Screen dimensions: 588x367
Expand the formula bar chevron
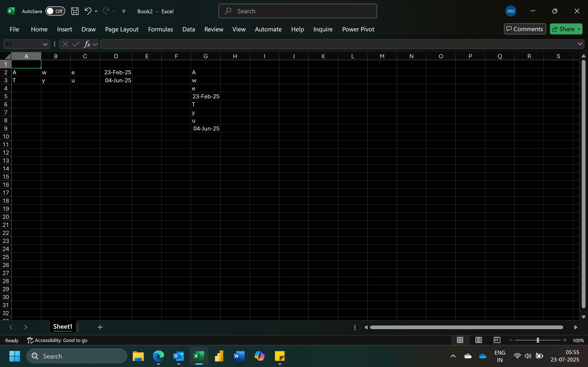pos(580,44)
